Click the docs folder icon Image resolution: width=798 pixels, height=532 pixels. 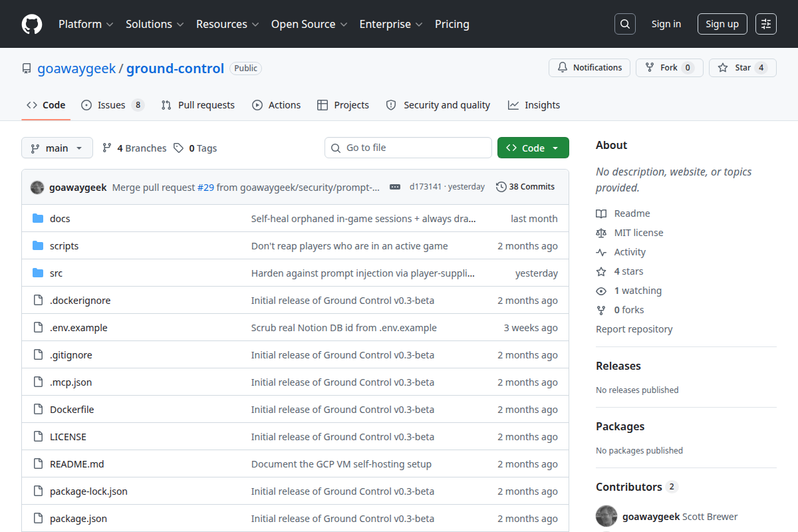(38, 219)
